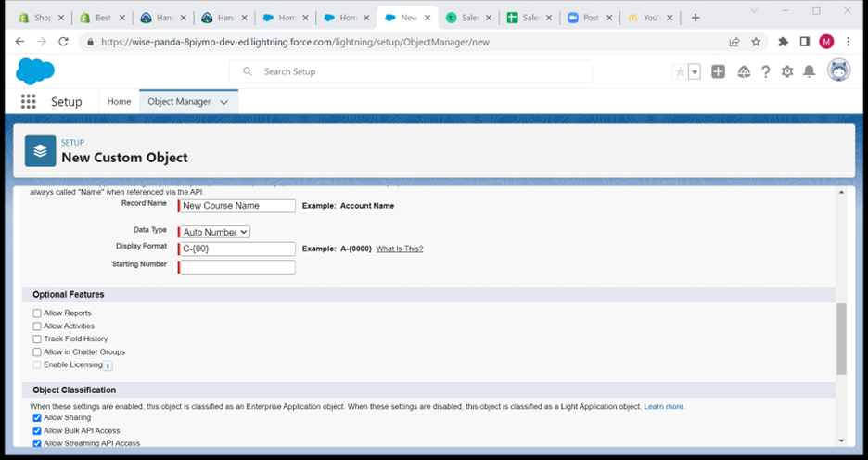Open the Data Type Auto Number dropdown
868x460 pixels.
(x=215, y=232)
